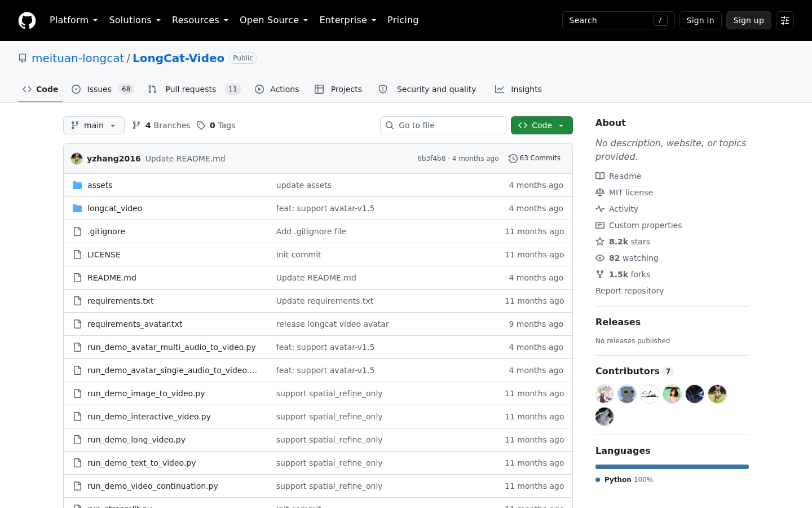Click the Go to file search box
This screenshot has width=812, height=508.
(x=443, y=125)
